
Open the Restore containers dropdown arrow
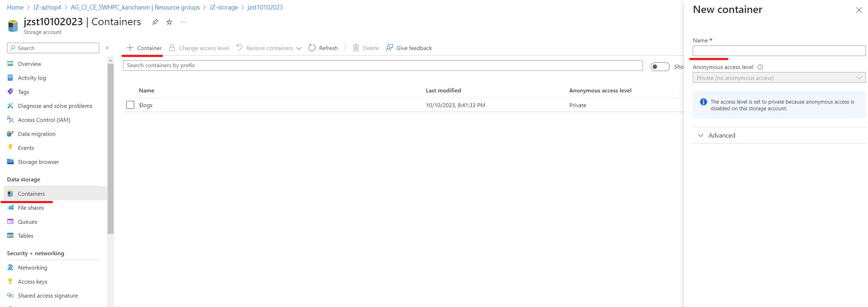pyautogui.click(x=299, y=48)
